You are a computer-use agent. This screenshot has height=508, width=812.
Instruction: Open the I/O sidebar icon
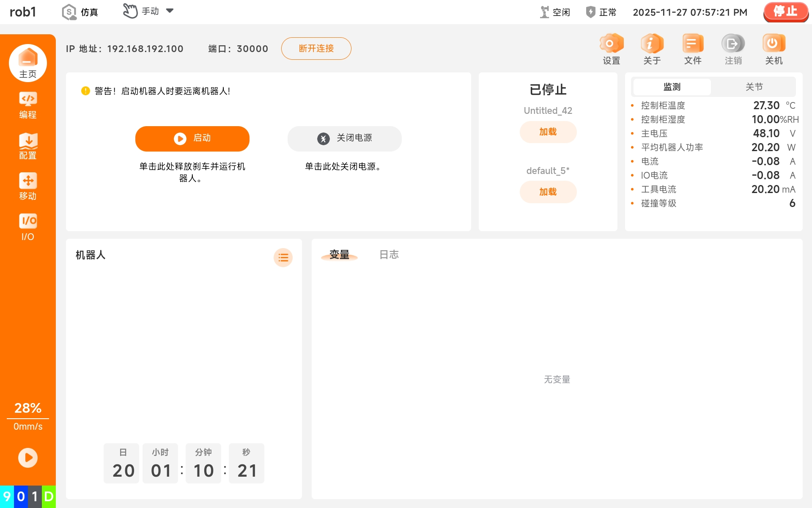(x=28, y=227)
